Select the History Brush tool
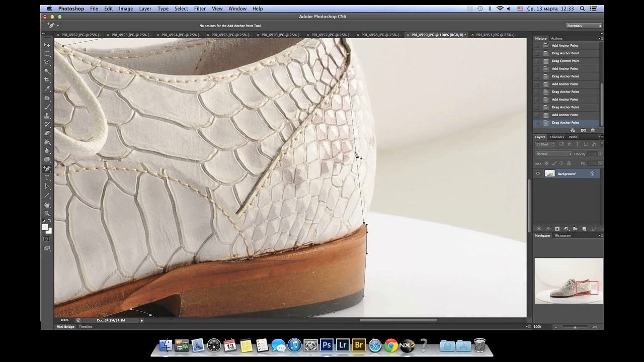 pyautogui.click(x=47, y=124)
